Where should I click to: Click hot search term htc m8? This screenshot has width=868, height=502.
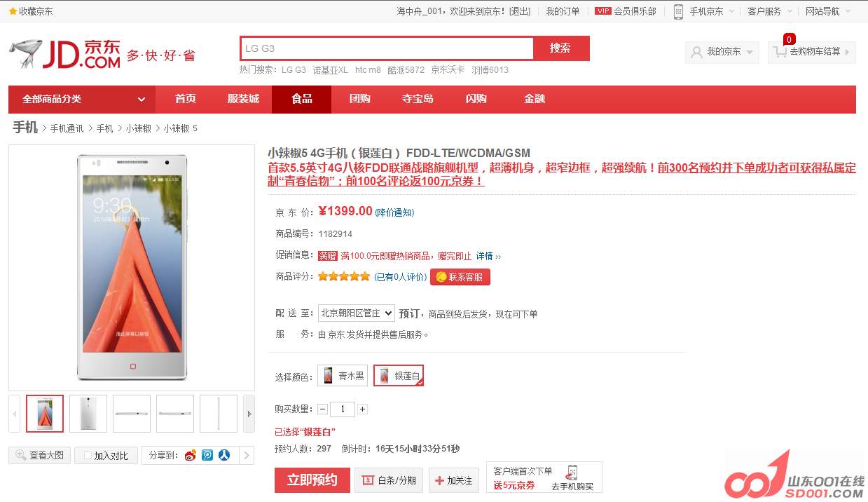click(x=368, y=70)
